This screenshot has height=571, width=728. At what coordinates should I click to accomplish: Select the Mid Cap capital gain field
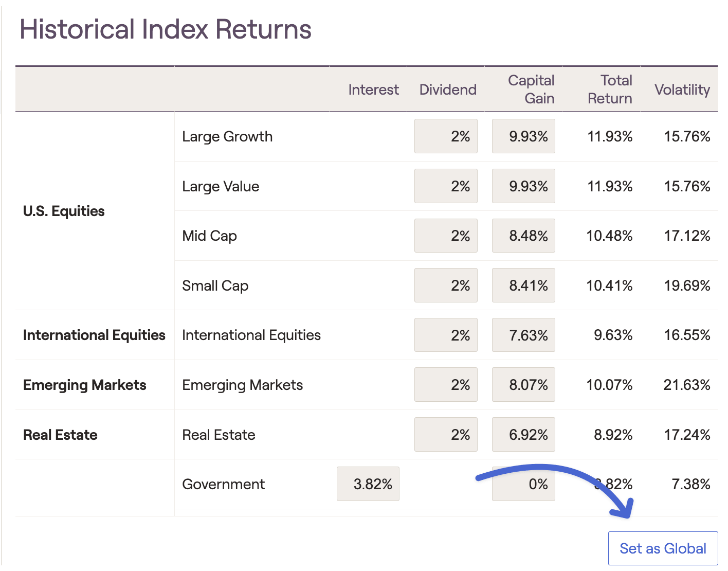[x=523, y=236]
